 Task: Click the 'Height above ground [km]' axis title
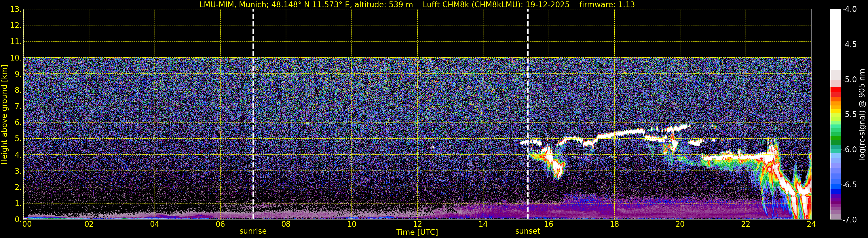pos(4,115)
